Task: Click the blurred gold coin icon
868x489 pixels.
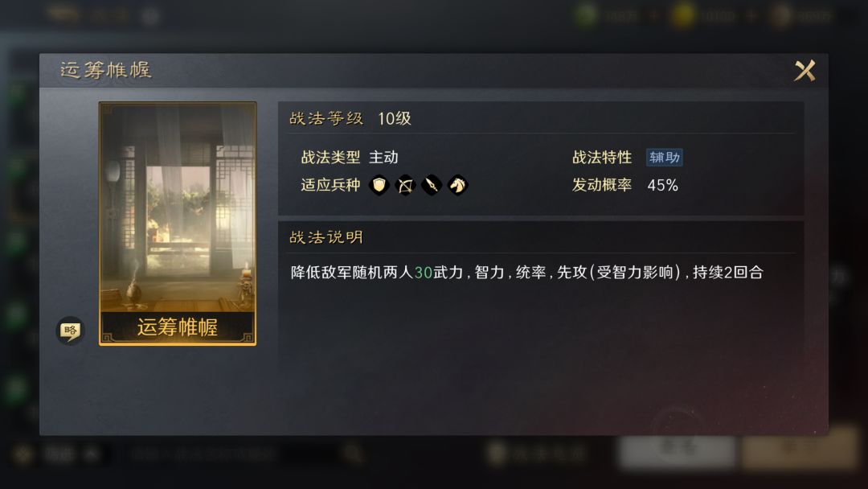Action: point(682,15)
